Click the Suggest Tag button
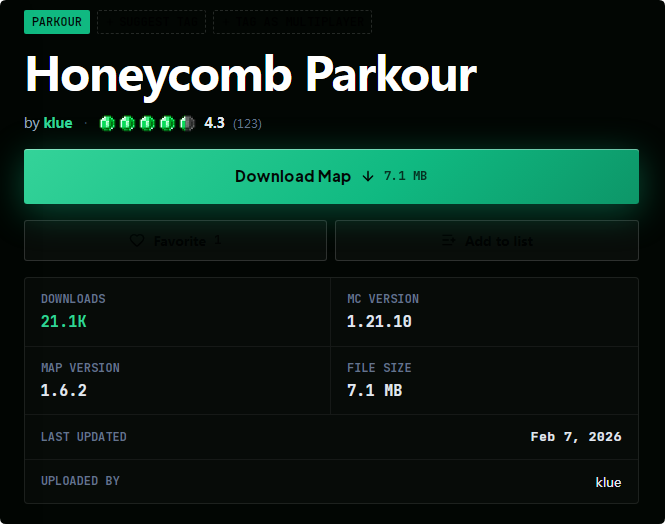The width and height of the screenshot is (665, 524). (151, 22)
